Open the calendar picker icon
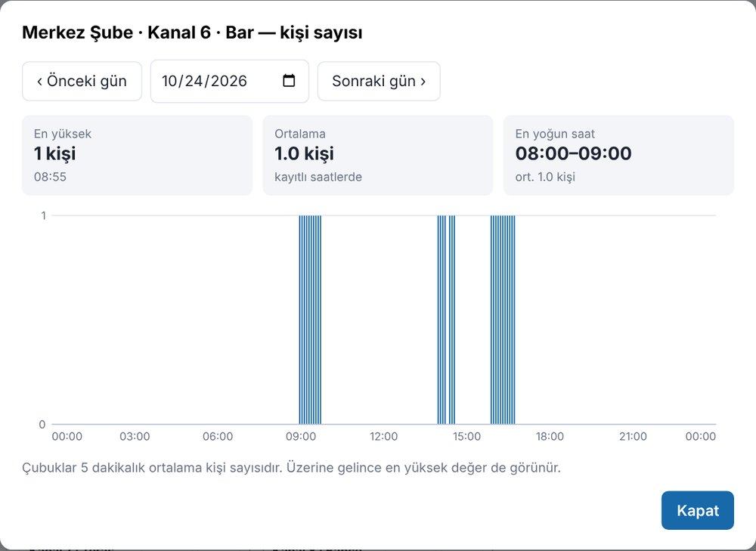This screenshot has height=551, width=756. [x=289, y=81]
